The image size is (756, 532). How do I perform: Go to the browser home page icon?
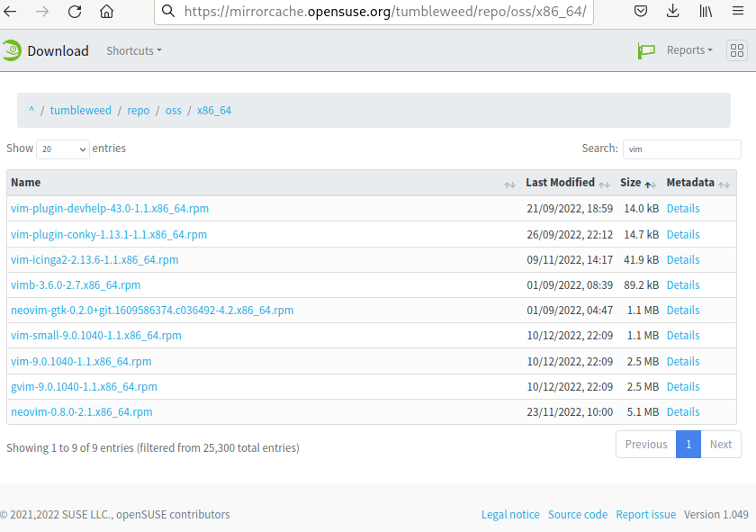(x=106, y=13)
